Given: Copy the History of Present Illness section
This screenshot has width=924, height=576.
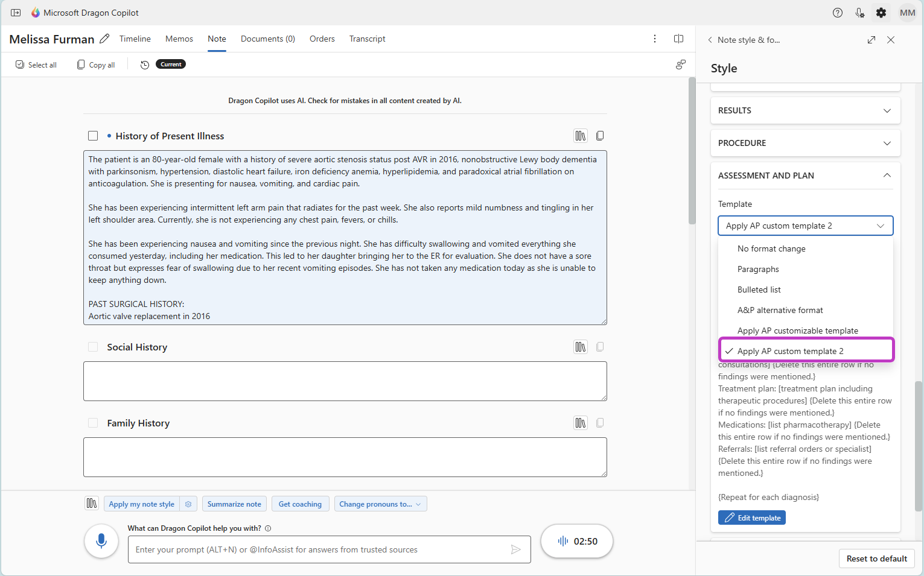Looking at the screenshot, I should tap(600, 136).
